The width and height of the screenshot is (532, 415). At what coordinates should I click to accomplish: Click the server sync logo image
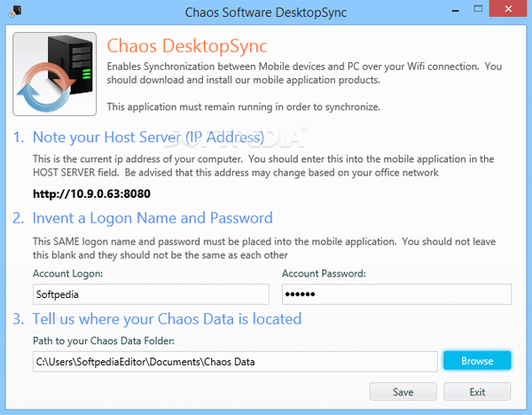pyautogui.click(x=55, y=74)
